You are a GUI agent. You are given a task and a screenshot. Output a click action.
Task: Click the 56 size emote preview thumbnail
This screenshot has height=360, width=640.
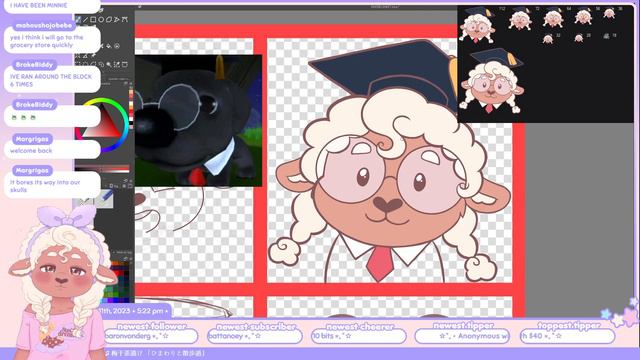[x=582, y=17]
